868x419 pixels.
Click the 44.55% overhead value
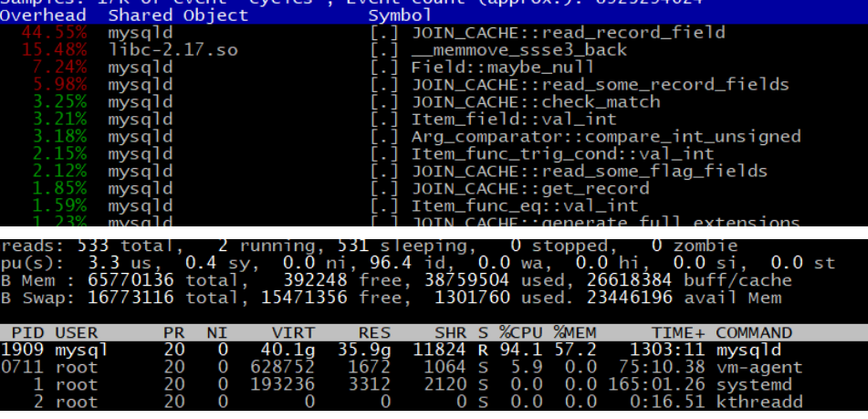click(x=54, y=33)
